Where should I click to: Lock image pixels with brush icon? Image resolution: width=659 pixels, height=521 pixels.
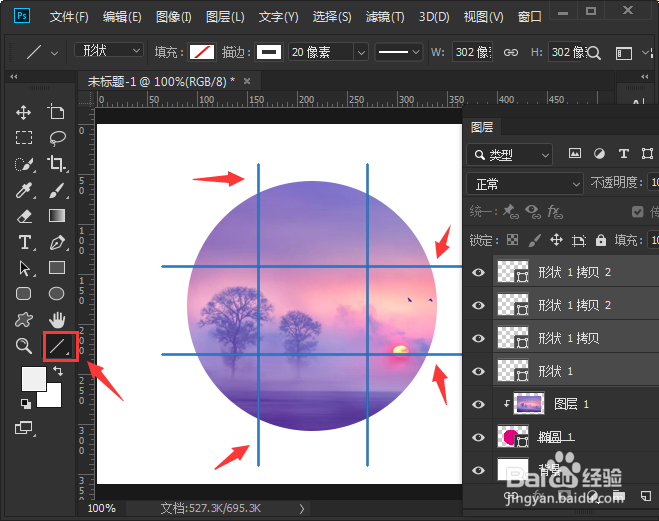point(534,240)
